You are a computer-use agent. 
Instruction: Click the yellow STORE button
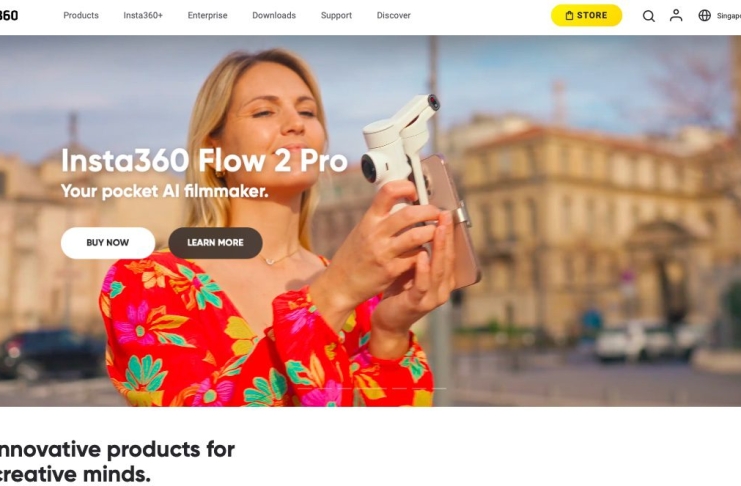pyautogui.click(x=586, y=16)
